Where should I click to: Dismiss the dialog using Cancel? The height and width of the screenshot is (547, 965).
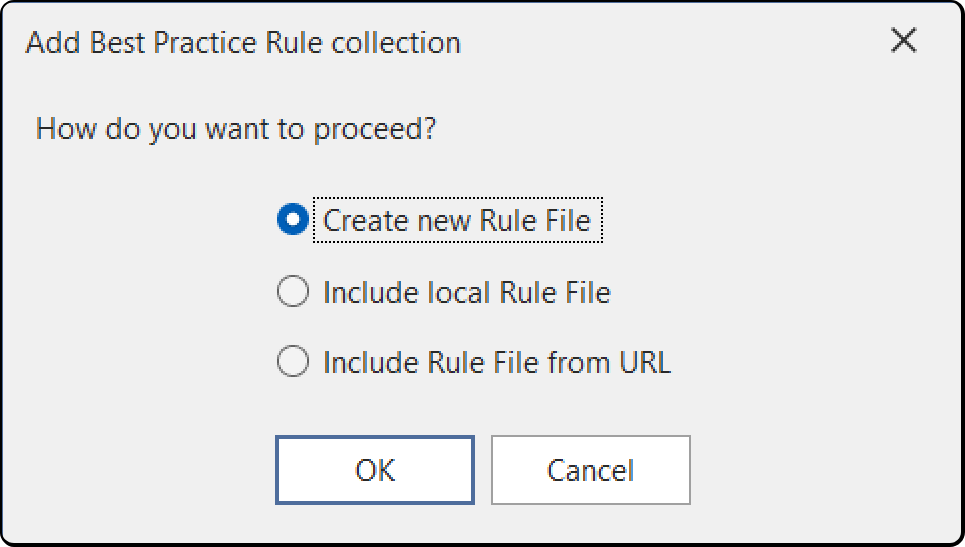pos(591,470)
